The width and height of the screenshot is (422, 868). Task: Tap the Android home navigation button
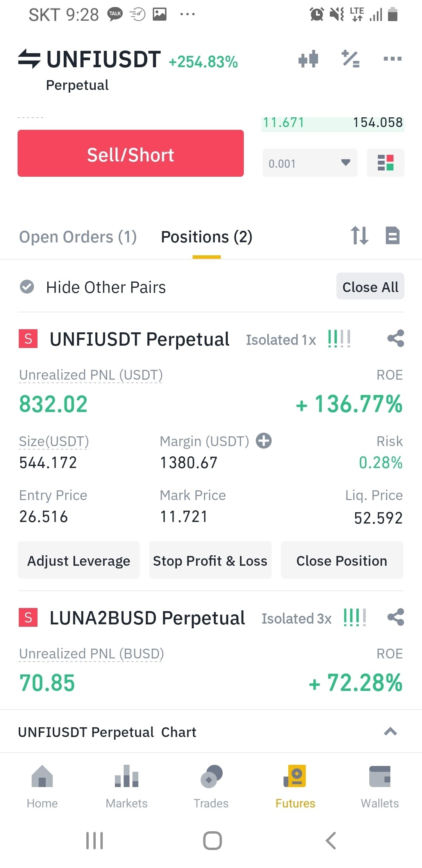212,840
